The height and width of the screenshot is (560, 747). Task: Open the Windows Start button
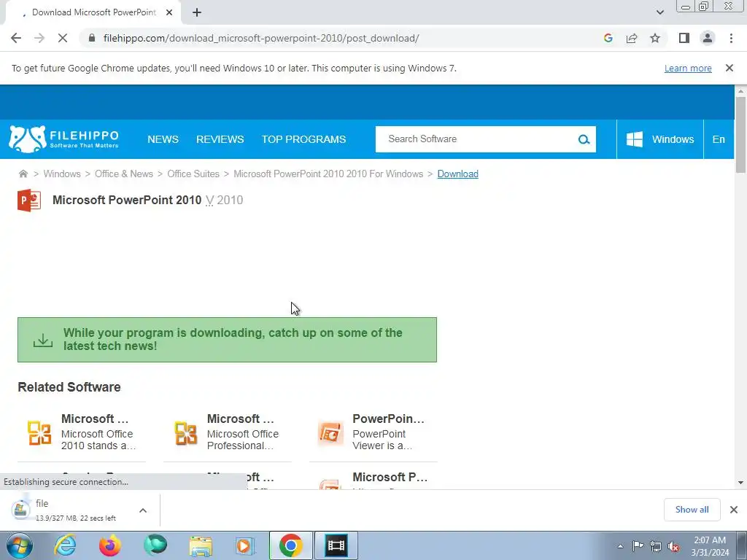(x=20, y=545)
